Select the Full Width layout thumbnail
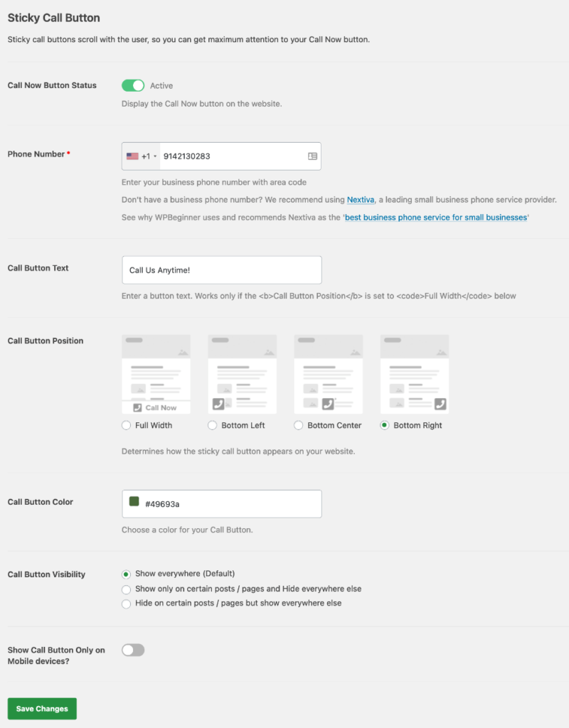The width and height of the screenshot is (569, 728). (156, 374)
